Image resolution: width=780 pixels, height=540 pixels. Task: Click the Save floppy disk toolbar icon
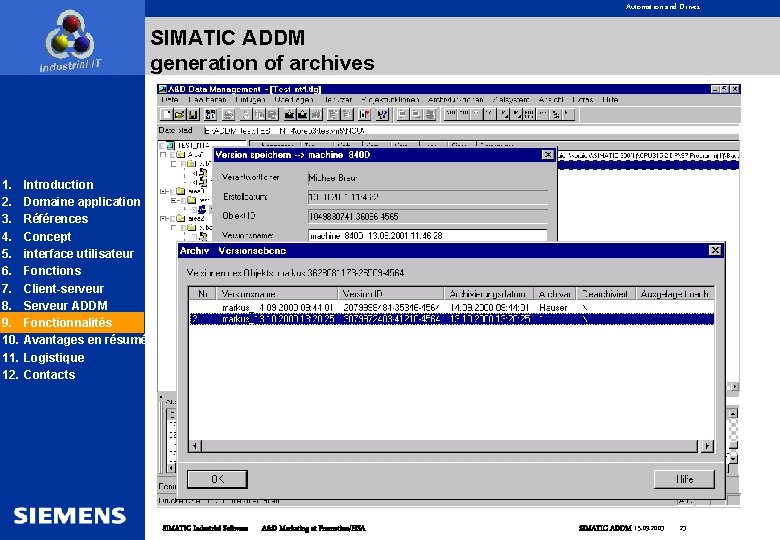tap(193, 115)
